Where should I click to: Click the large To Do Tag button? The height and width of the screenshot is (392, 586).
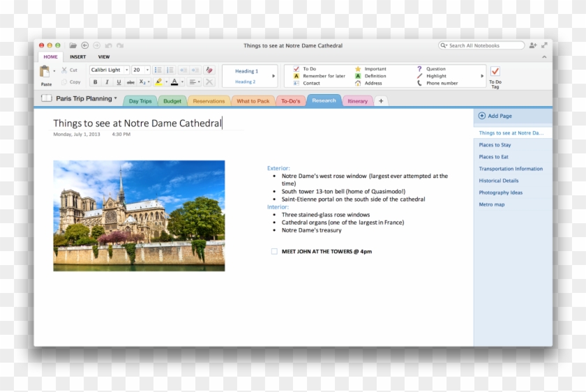495,77
